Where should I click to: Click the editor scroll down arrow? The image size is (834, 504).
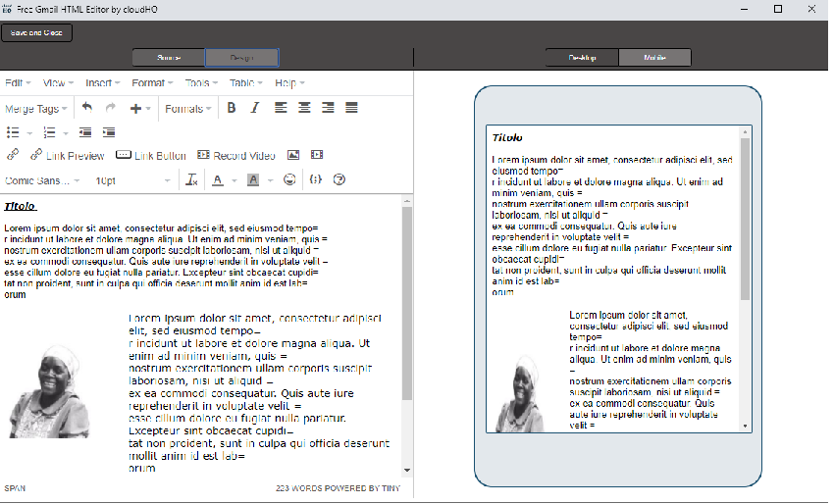click(x=407, y=470)
